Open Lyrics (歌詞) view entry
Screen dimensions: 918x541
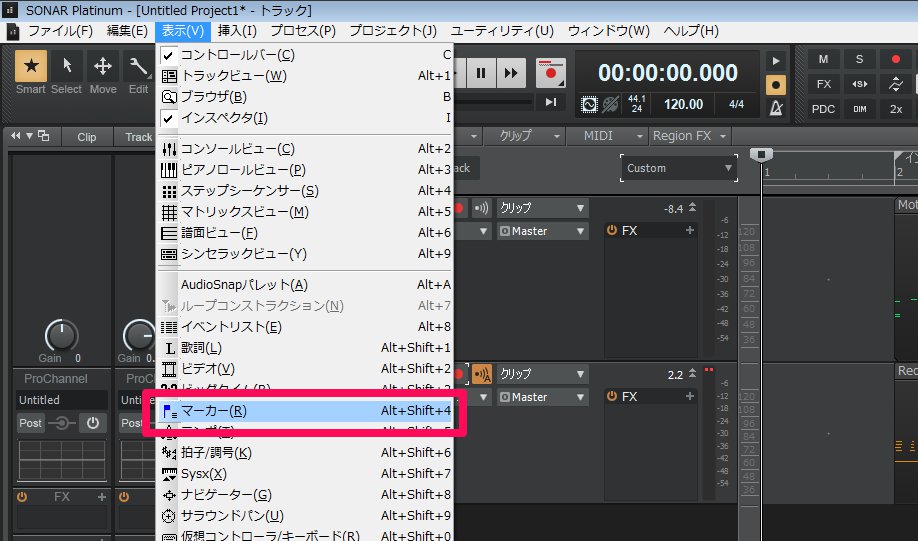(306, 348)
